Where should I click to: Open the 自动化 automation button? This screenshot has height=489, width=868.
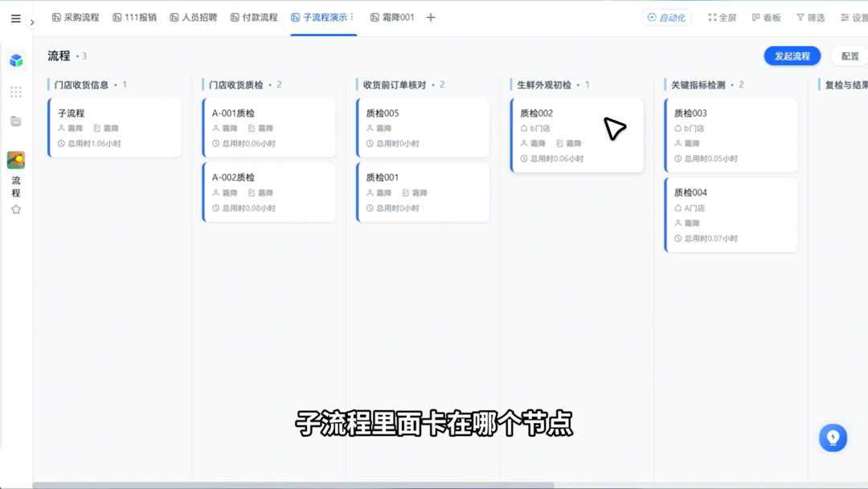pyautogui.click(x=666, y=18)
